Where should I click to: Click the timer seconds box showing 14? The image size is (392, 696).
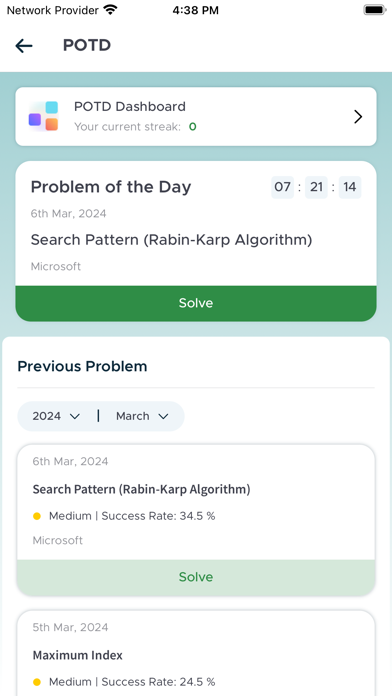[x=350, y=187]
